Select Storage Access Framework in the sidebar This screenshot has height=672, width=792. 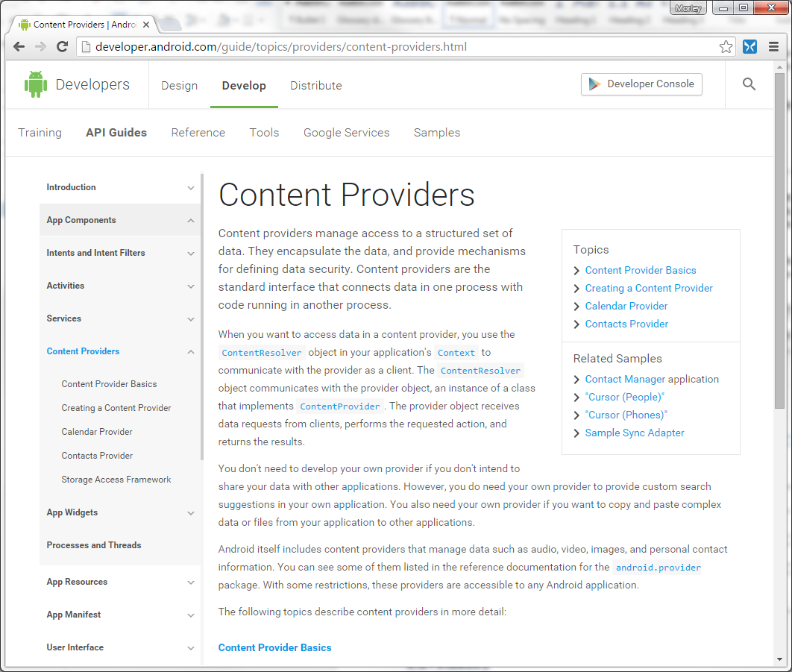(116, 479)
